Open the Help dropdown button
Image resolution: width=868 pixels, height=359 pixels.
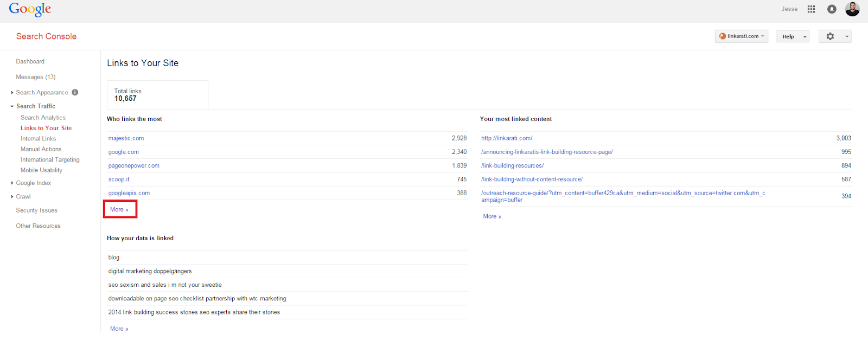pyautogui.click(x=793, y=36)
